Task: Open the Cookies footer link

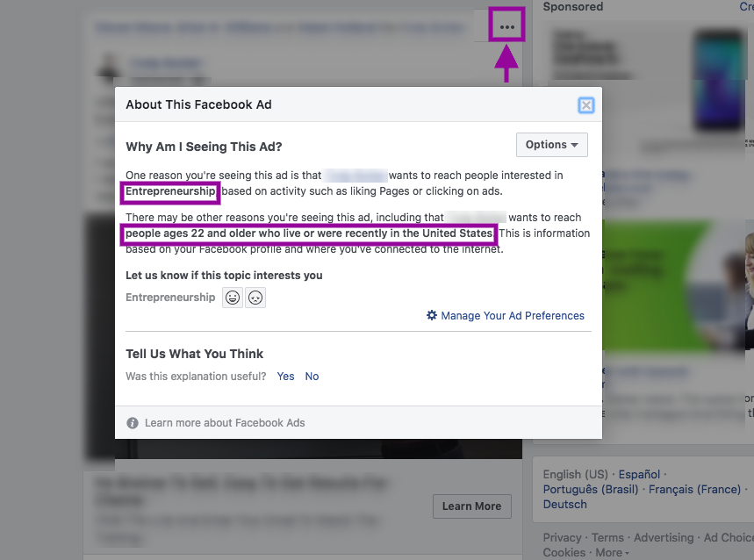Action: [x=564, y=553]
